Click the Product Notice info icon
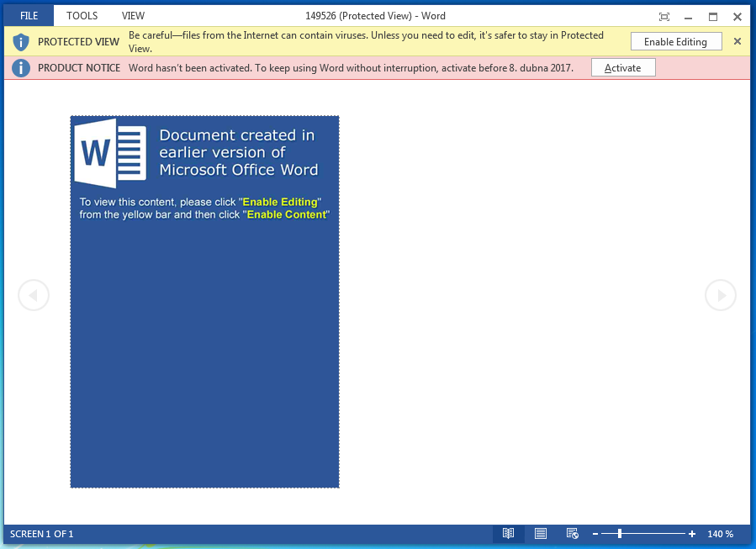Screen dimensions: 756x549 coord(21,68)
